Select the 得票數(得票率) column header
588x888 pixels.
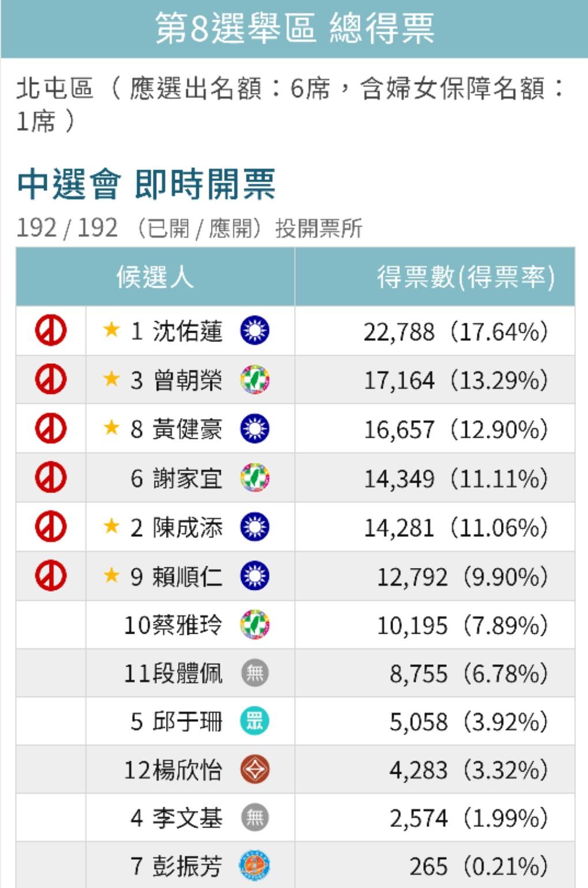(435, 277)
